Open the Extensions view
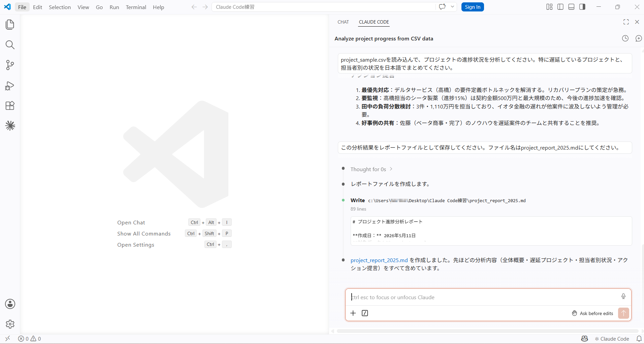The height and width of the screenshot is (344, 644). pos(10,106)
